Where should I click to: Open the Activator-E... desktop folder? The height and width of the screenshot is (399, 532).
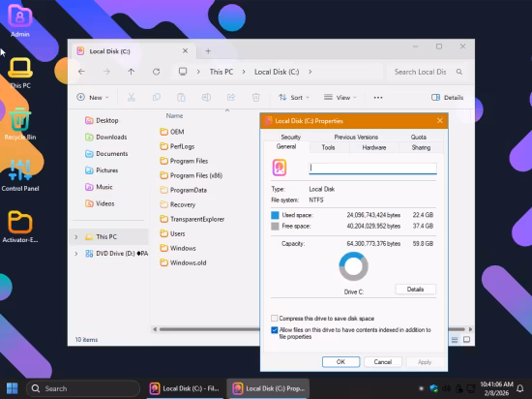pyautogui.click(x=20, y=227)
